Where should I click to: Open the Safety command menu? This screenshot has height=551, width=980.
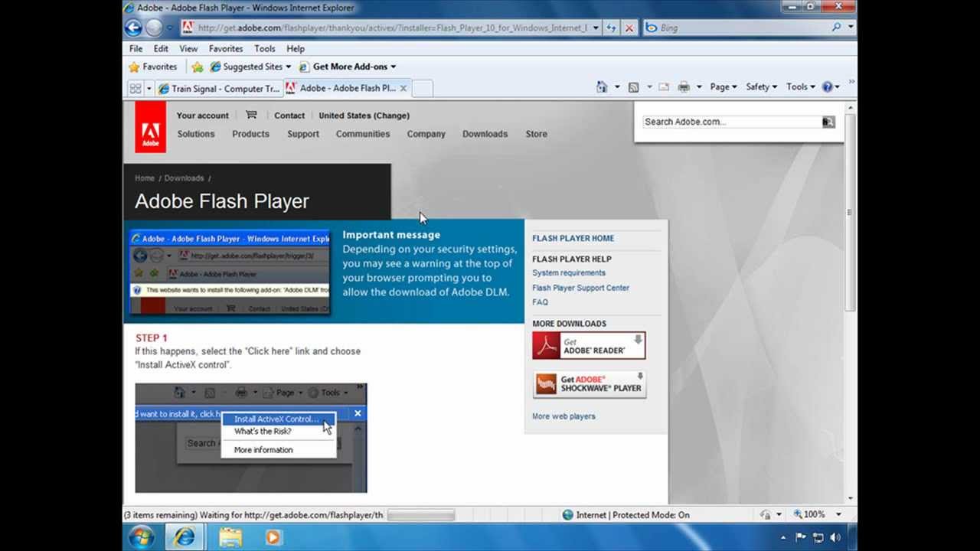pyautogui.click(x=761, y=87)
